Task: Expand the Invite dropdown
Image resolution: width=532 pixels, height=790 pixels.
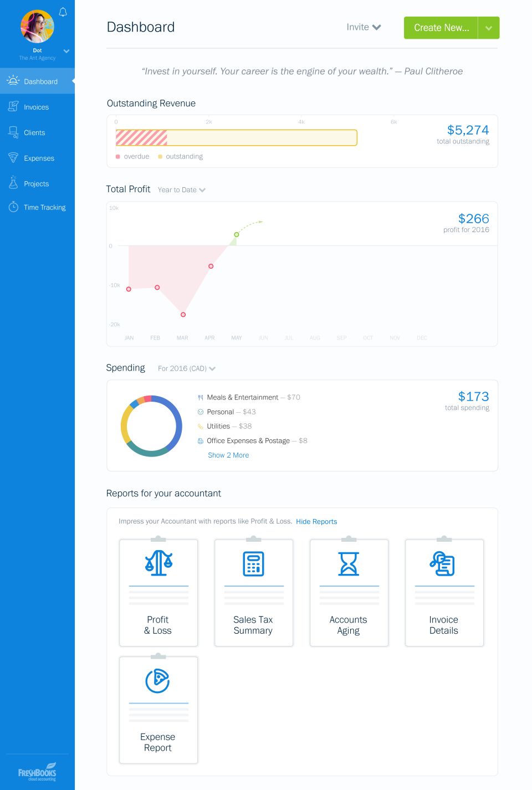Action: tap(364, 27)
